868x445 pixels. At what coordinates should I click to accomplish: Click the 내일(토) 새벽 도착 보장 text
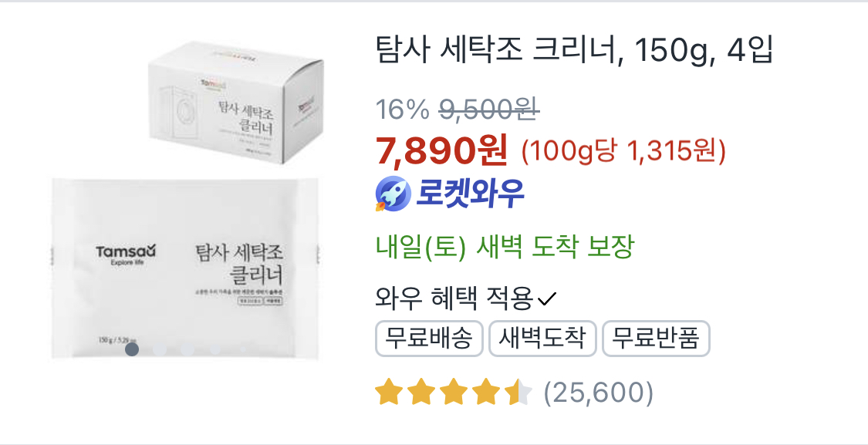tap(505, 247)
